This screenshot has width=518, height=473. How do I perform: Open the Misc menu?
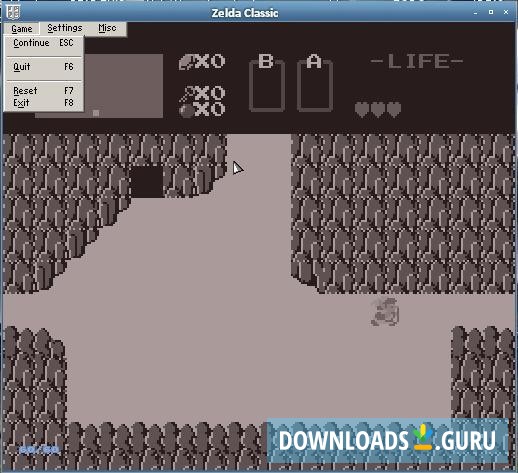[x=107, y=28]
